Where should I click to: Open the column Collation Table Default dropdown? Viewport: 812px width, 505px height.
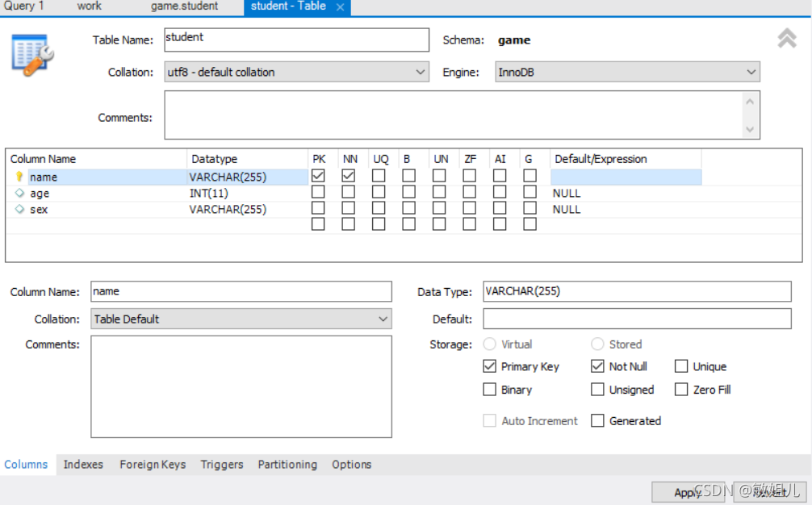pos(241,319)
